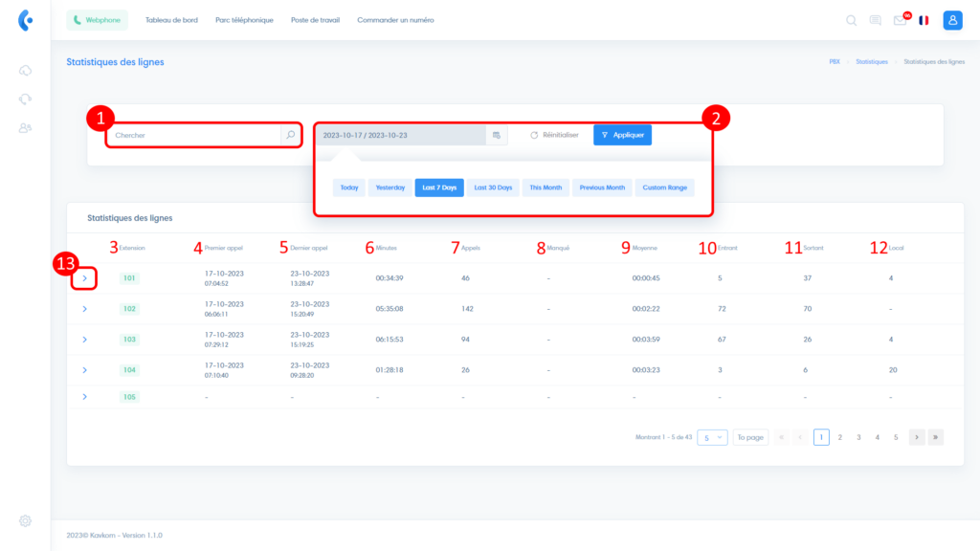Open the mail notifications icon

[900, 20]
